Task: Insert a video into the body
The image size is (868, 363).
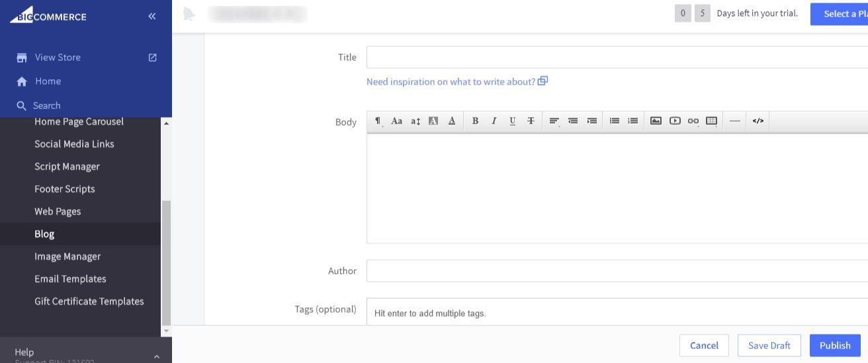Action: [675, 121]
